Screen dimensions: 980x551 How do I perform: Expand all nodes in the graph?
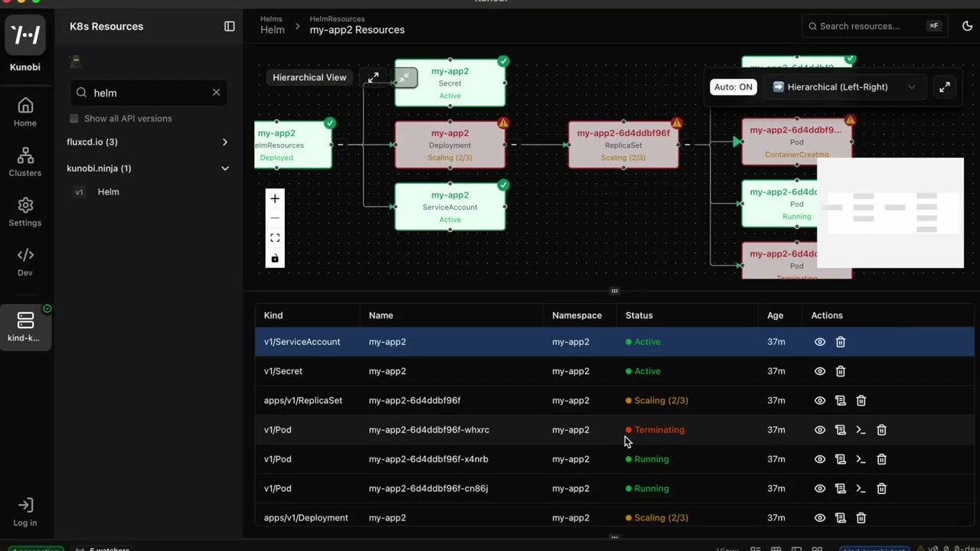(x=373, y=77)
